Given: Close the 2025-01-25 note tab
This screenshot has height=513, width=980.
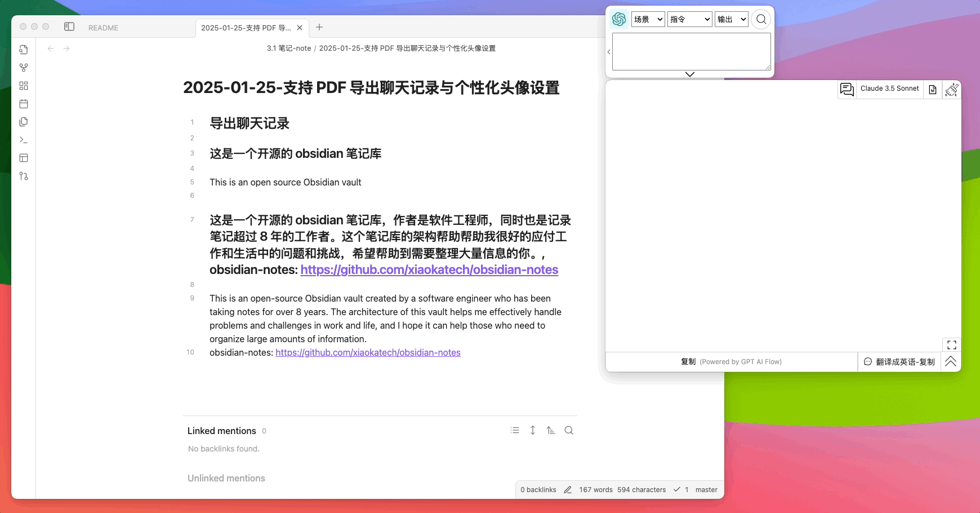Looking at the screenshot, I should click(x=300, y=28).
